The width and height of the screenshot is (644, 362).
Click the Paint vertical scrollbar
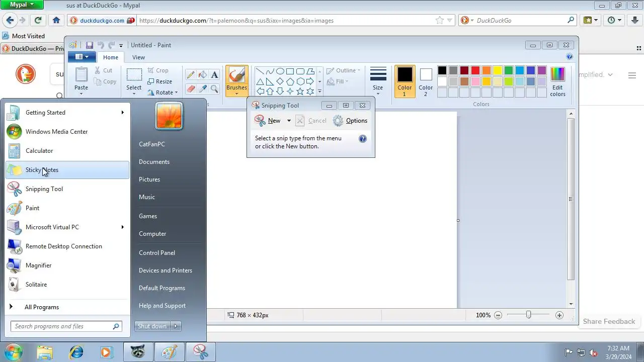click(x=571, y=198)
